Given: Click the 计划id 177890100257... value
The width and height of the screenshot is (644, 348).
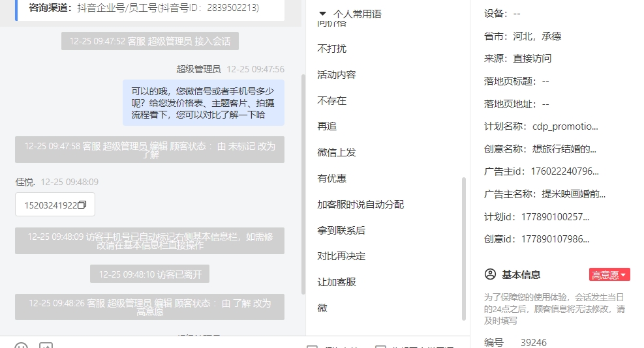Looking at the screenshot, I should 555,216.
